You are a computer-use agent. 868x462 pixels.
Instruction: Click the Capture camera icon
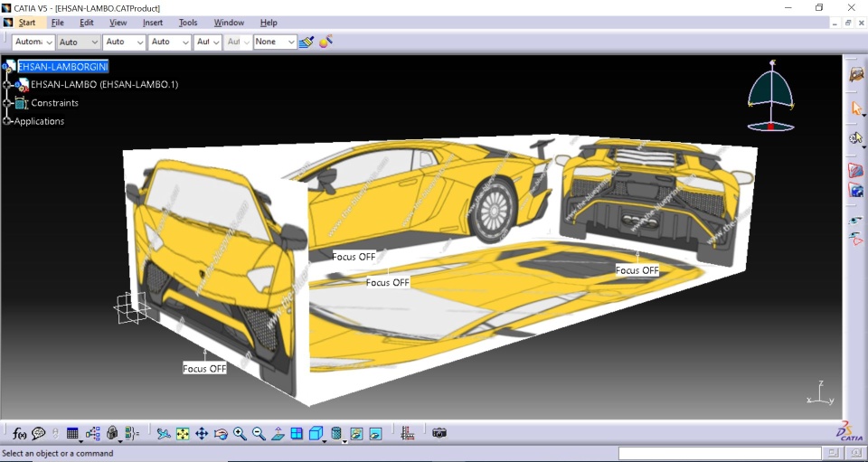point(439,434)
